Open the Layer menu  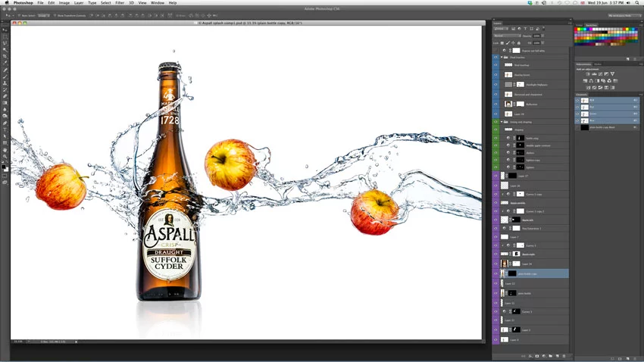[x=79, y=3]
